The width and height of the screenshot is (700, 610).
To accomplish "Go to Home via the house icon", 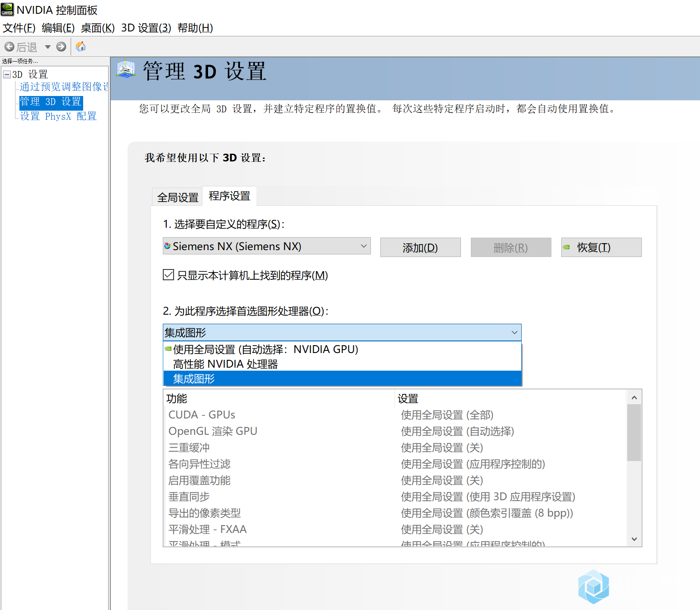I will (x=81, y=46).
